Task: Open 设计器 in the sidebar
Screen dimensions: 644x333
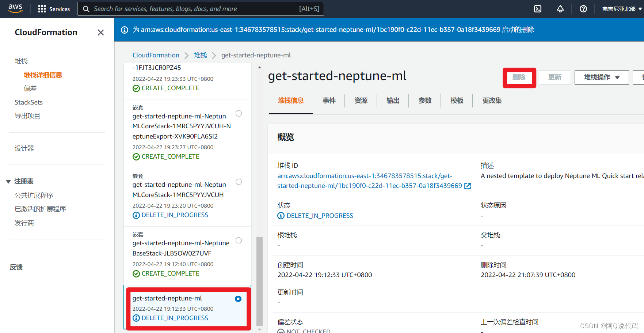Action: tap(24, 148)
